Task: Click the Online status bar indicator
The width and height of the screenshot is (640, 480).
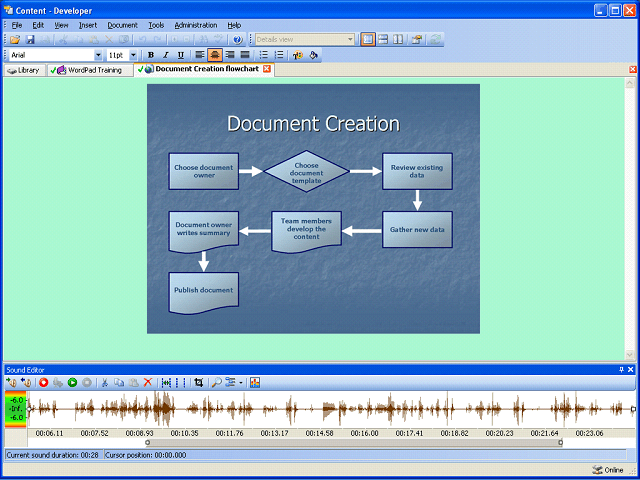Action: click(x=608, y=470)
